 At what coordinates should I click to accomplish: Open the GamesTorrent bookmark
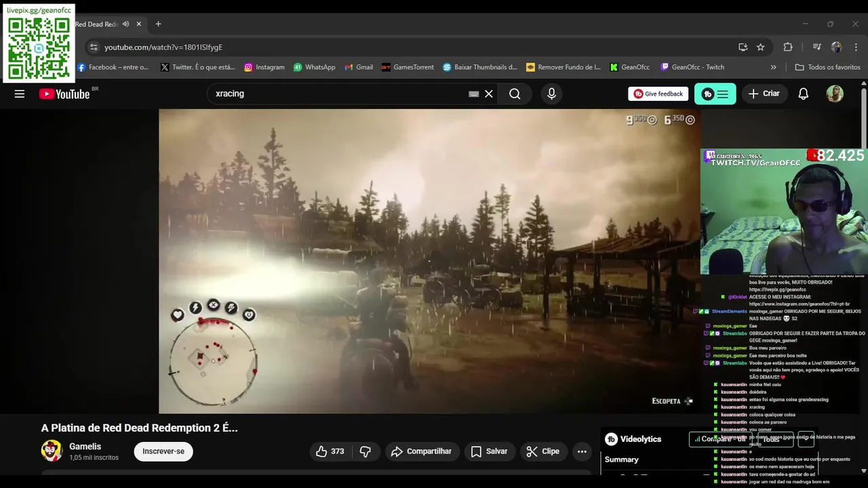click(408, 67)
